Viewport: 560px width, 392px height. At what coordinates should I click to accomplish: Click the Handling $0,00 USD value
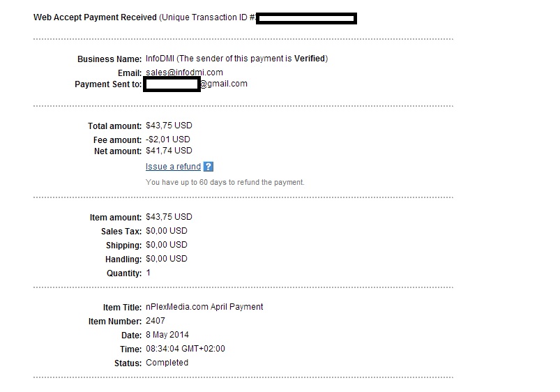(x=167, y=259)
